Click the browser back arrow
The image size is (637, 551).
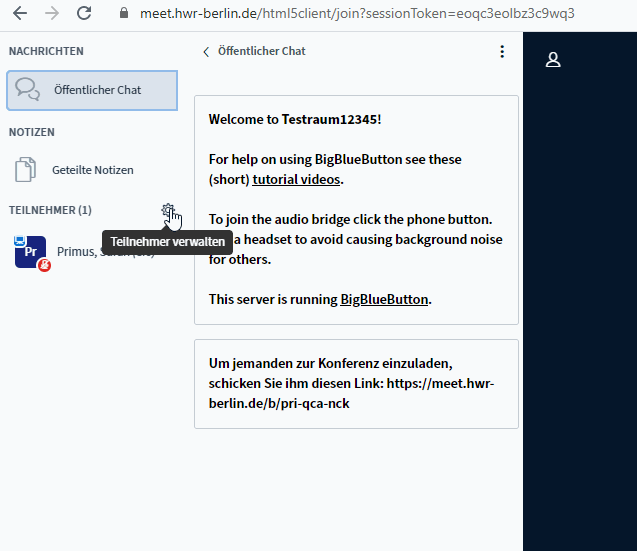(19, 14)
